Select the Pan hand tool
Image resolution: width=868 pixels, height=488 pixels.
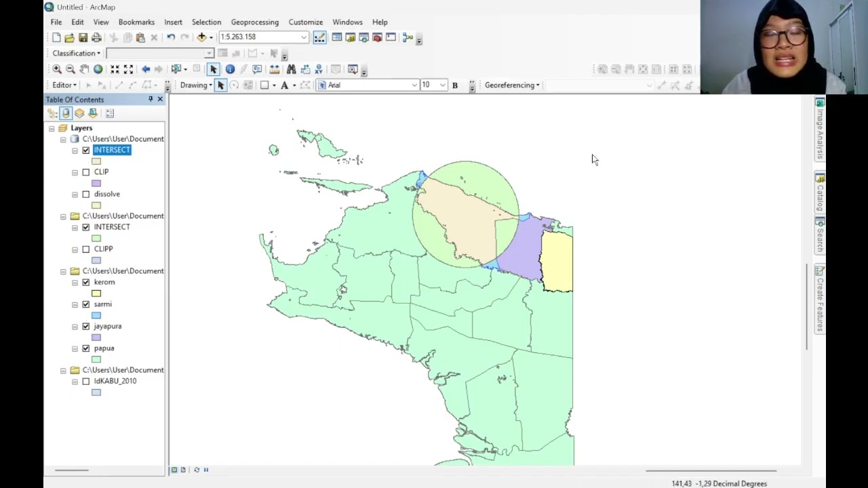click(84, 69)
